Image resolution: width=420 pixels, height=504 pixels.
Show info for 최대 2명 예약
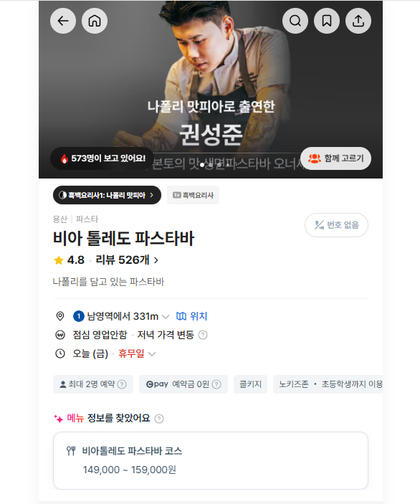tap(122, 384)
